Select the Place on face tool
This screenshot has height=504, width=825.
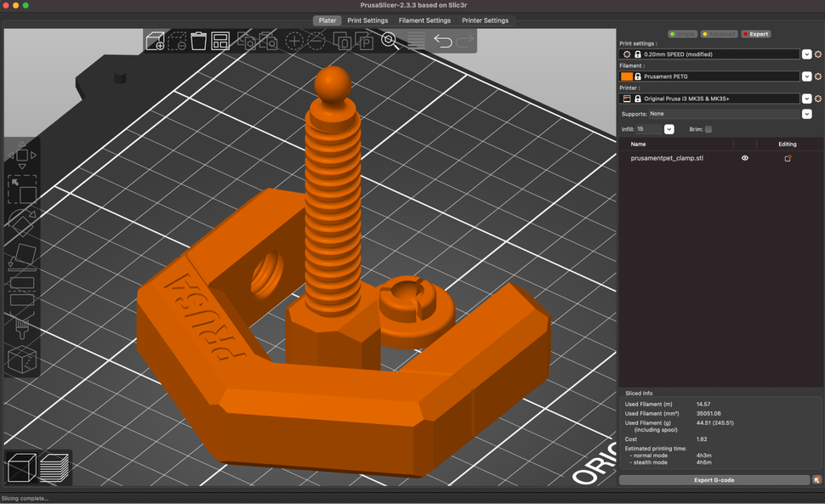click(21, 259)
